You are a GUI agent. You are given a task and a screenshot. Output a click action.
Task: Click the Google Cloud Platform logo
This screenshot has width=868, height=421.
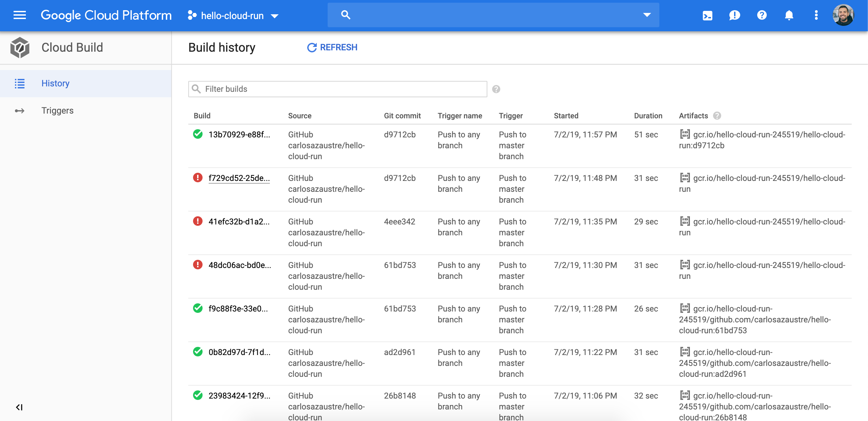(x=106, y=15)
